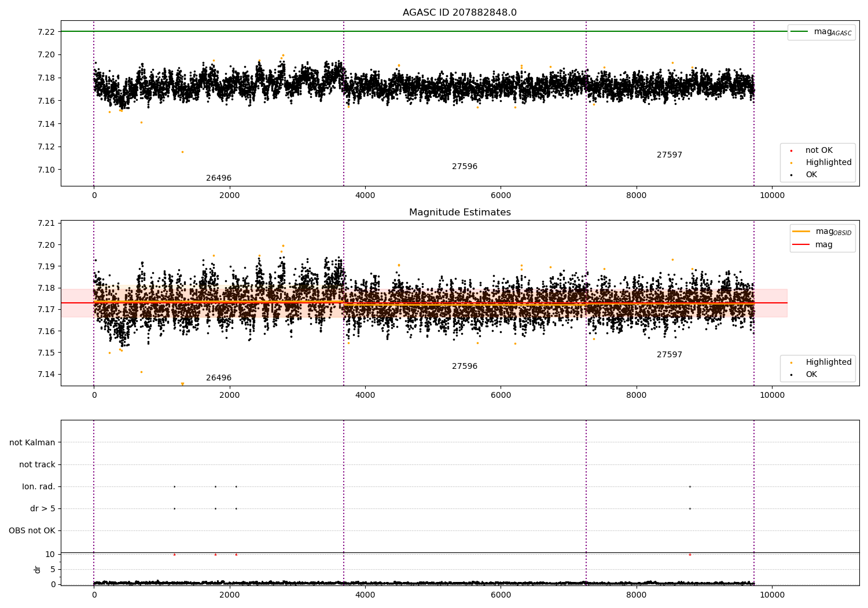
Task: Click the red dot key beside not OK
Action: pos(791,151)
